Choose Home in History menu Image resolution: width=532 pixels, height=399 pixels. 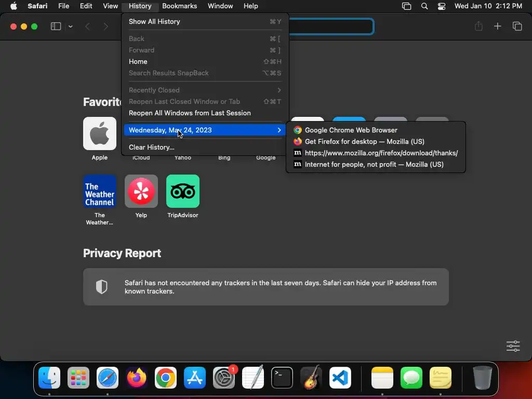coord(205,61)
